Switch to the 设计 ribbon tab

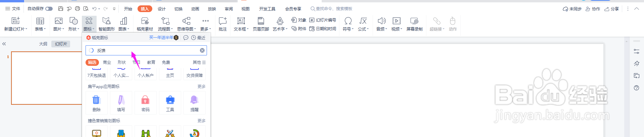click(x=162, y=9)
